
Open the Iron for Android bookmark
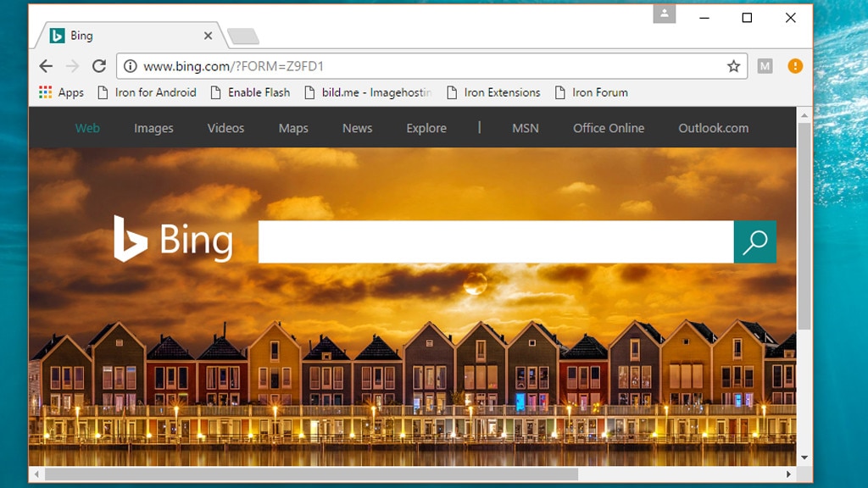pos(147,92)
